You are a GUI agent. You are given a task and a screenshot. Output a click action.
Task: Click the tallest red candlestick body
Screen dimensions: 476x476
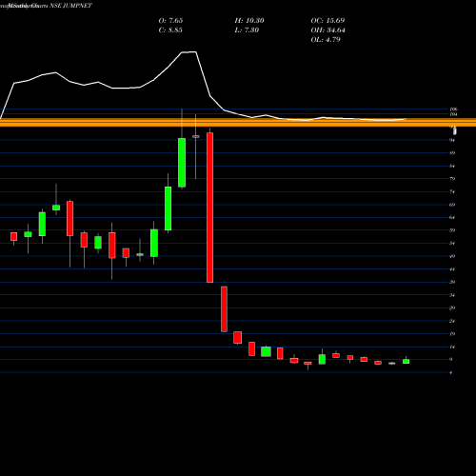click(209, 208)
